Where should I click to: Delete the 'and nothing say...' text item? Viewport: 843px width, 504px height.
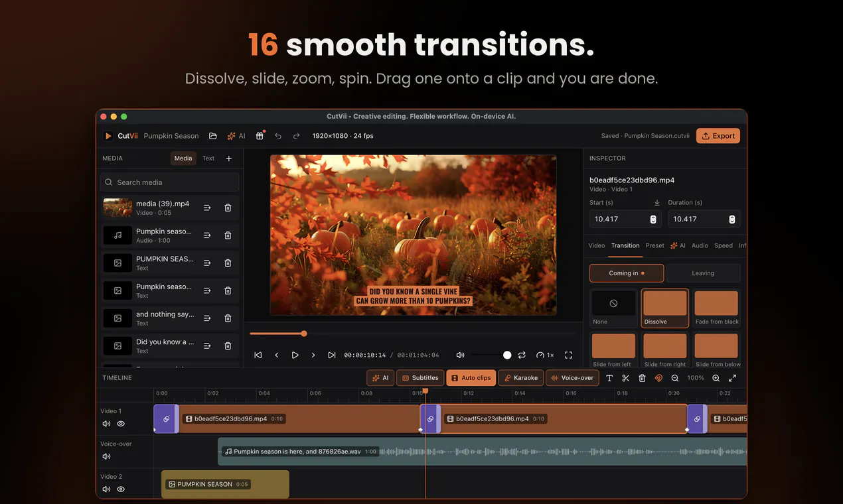tap(228, 318)
